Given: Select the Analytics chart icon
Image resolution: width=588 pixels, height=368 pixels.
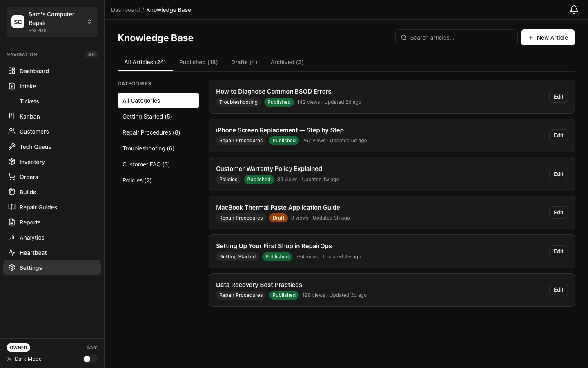Looking at the screenshot, I should click(x=12, y=237).
